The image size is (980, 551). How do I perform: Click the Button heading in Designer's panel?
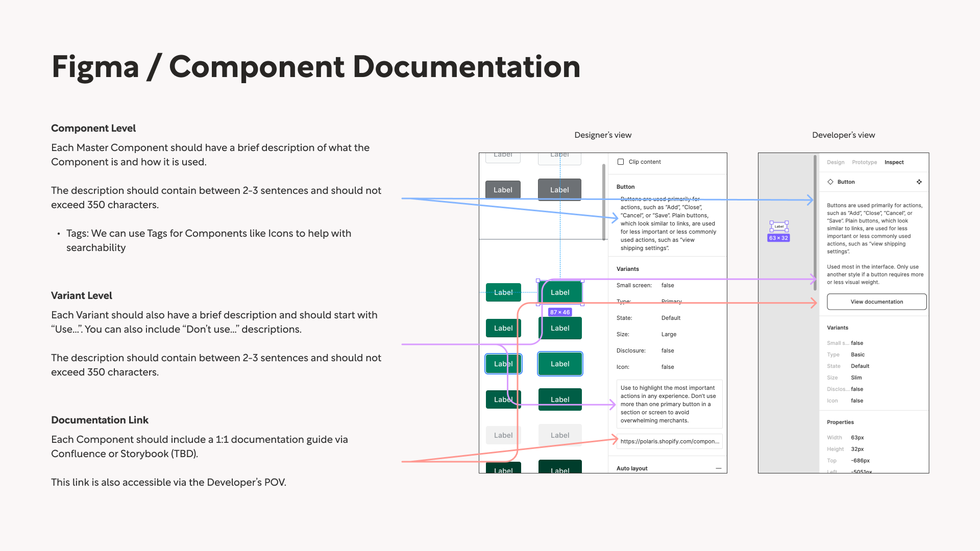[x=625, y=187]
